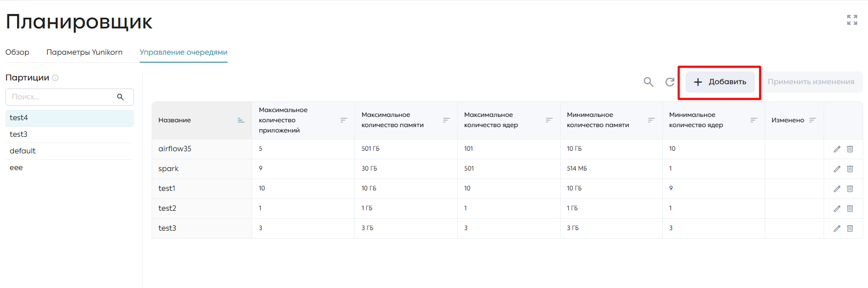Show the info tooltip next to Партиции
This screenshot has height=288, width=868.
(x=55, y=78)
